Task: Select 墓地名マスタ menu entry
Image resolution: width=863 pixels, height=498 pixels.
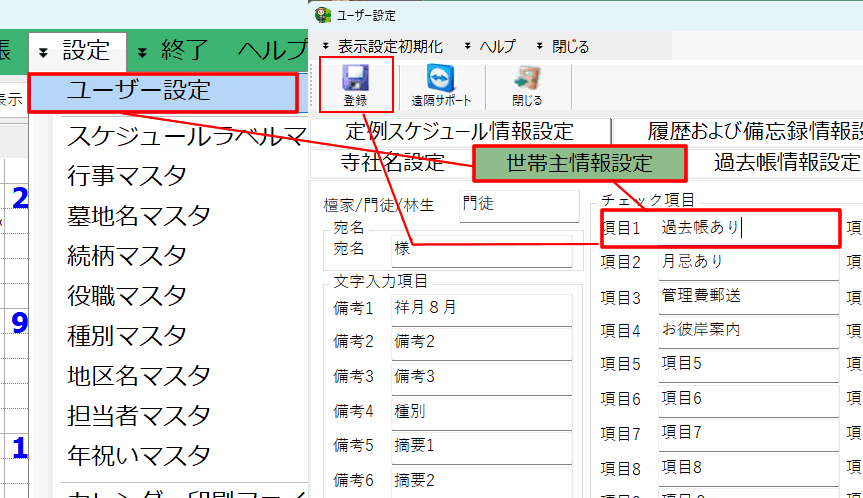Action: 139,216
